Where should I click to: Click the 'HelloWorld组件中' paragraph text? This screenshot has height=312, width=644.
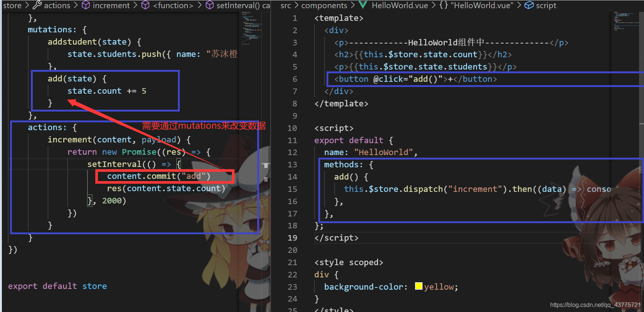point(446,42)
